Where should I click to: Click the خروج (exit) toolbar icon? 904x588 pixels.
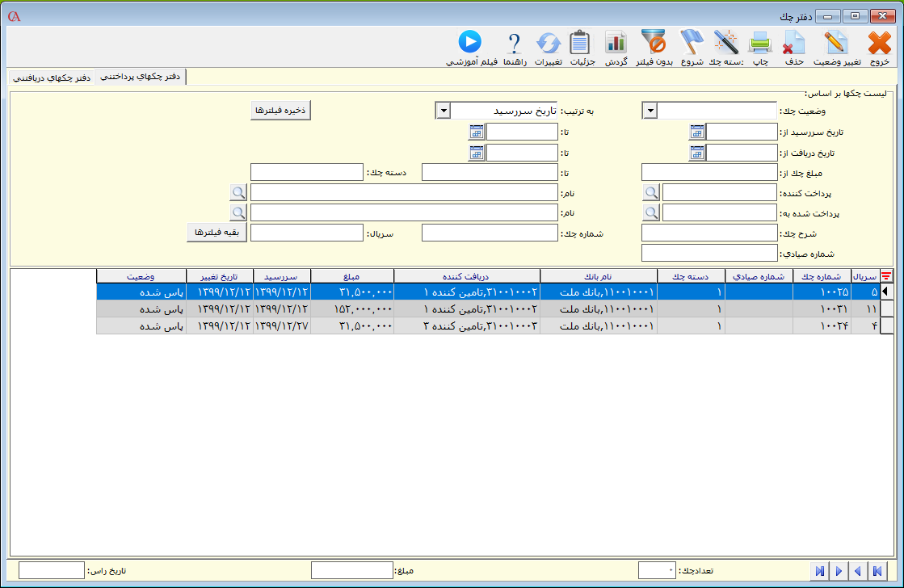coord(879,44)
